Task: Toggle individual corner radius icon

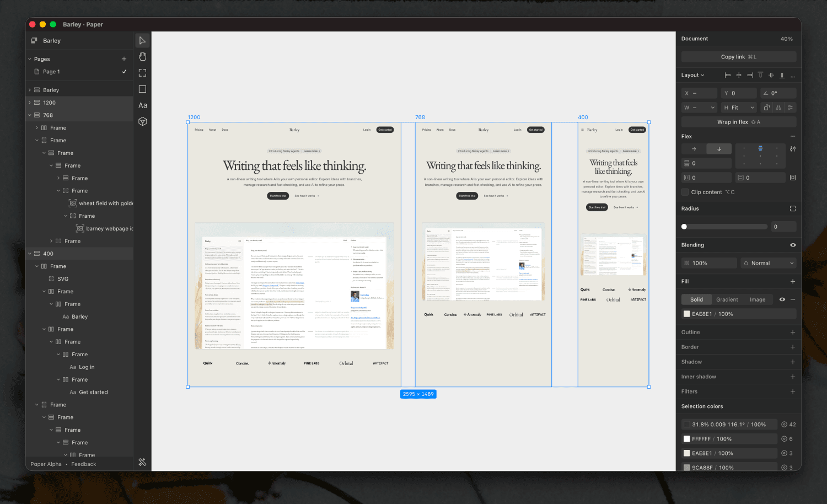Action: click(x=793, y=208)
